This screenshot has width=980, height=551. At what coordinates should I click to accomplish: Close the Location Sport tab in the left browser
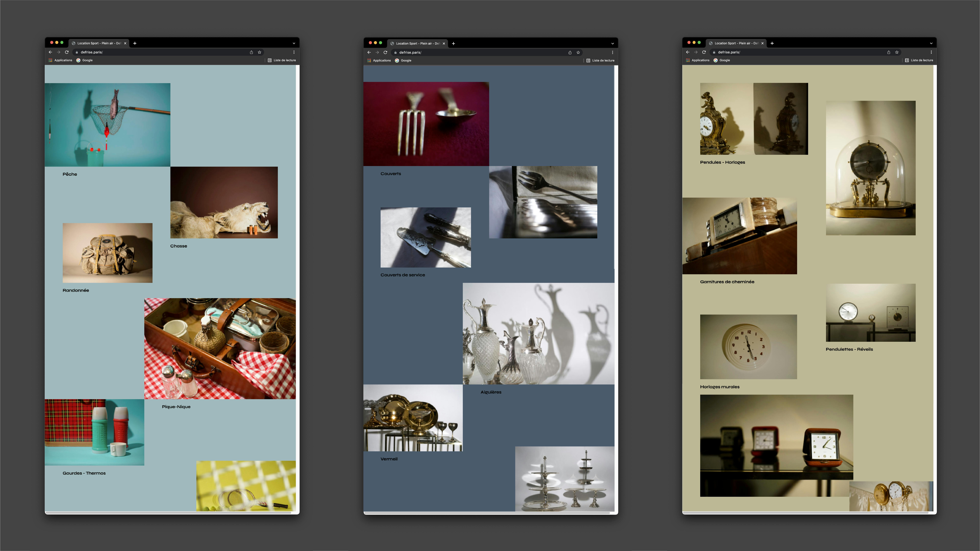click(x=125, y=43)
